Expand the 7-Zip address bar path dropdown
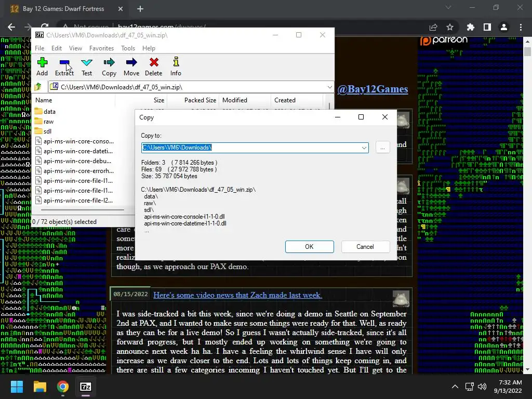Image resolution: width=532 pixels, height=399 pixels. coord(329,87)
